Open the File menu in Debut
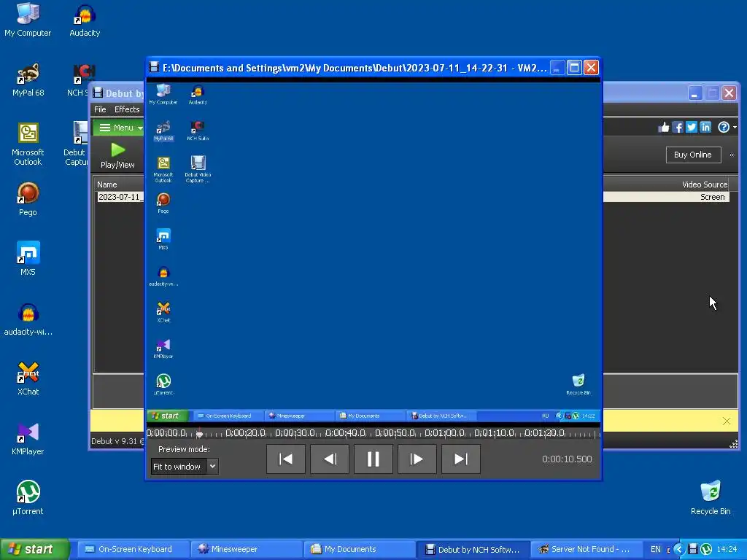The image size is (747, 560). (x=100, y=109)
